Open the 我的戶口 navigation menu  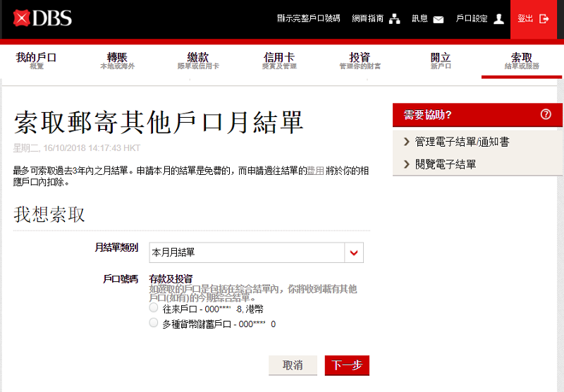coord(36,61)
